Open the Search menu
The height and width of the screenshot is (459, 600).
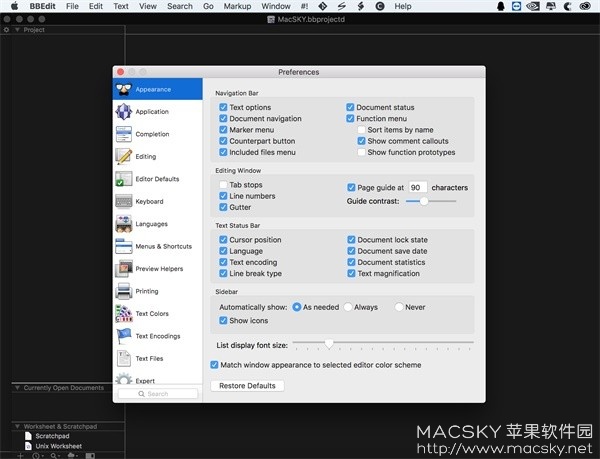tap(179, 6)
